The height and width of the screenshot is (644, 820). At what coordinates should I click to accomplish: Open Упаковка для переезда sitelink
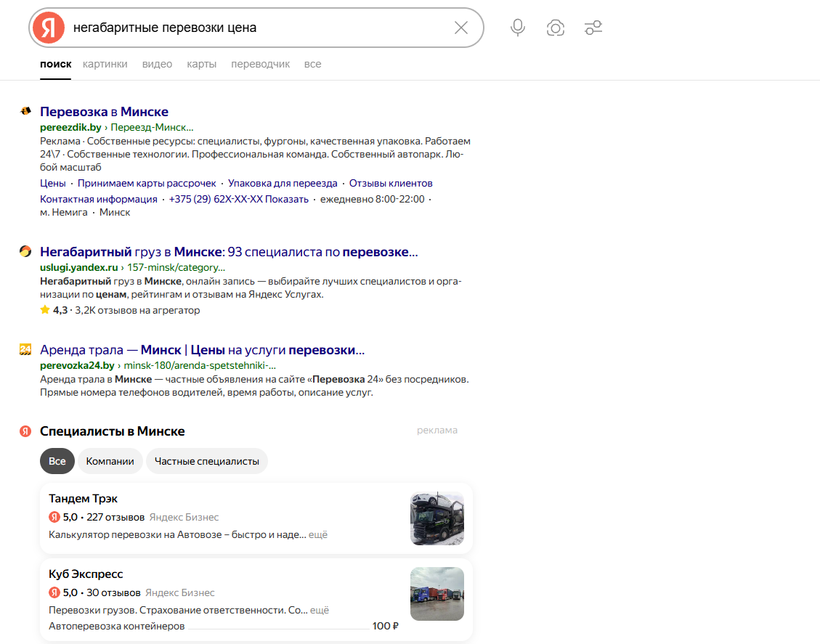283,183
